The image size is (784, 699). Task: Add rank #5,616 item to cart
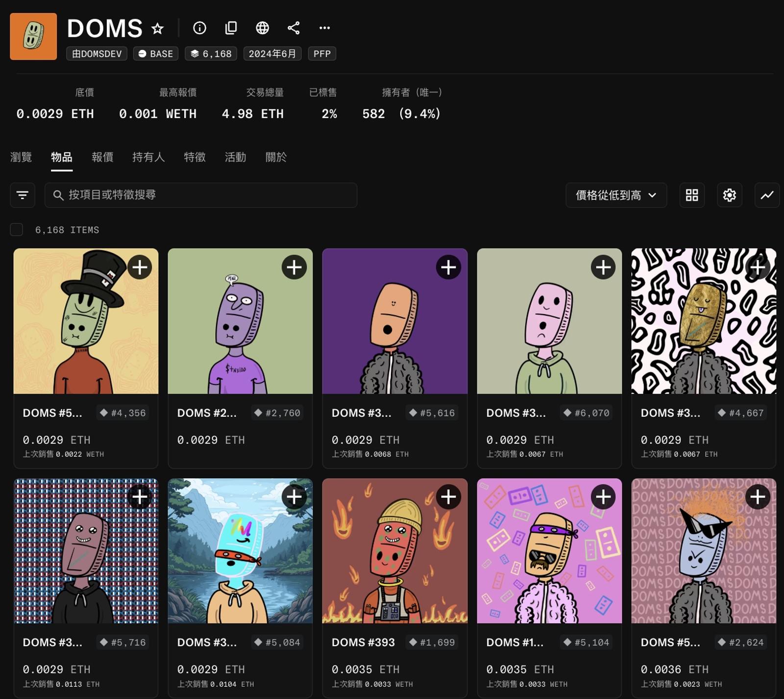coord(448,267)
